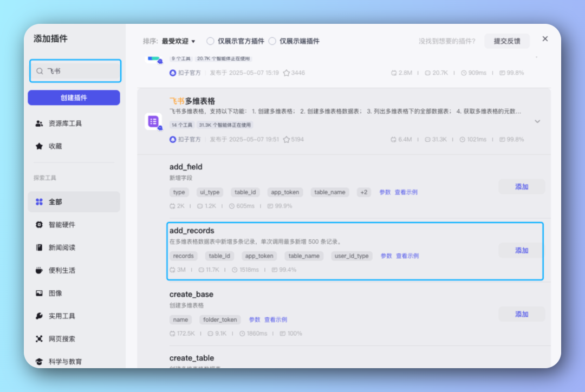
Task: Select the 图像 category
Action: [74, 293]
